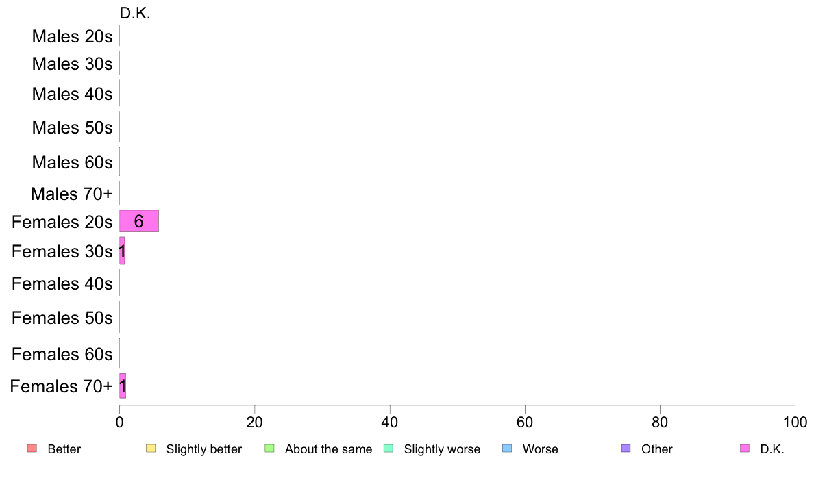Select the Females 60s row label
Screen dimensions: 814x504
pos(62,354)
